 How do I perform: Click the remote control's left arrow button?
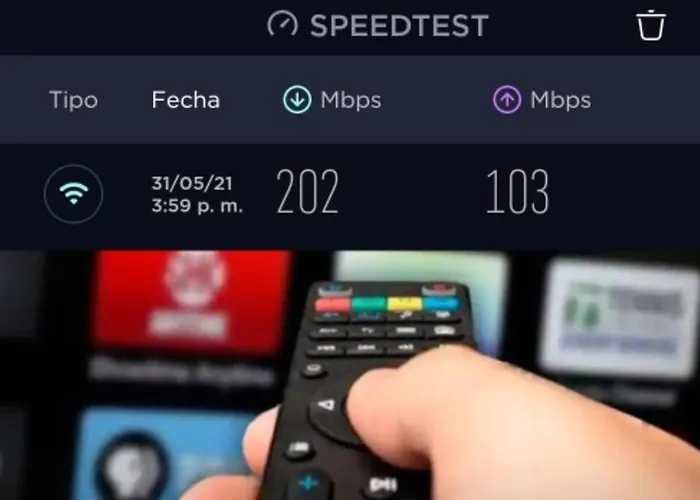(x=327, y=405)
